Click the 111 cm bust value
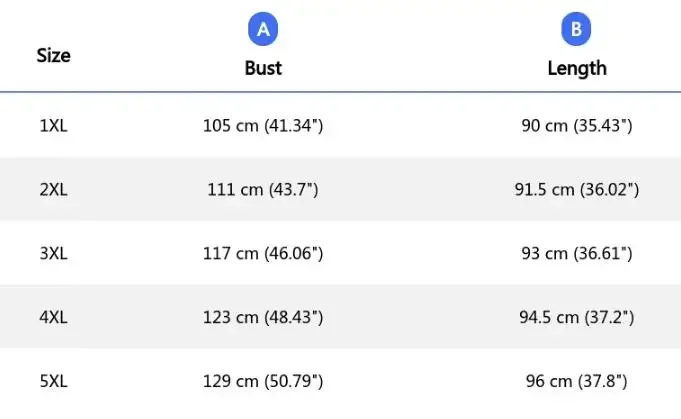 click(263, 190)
